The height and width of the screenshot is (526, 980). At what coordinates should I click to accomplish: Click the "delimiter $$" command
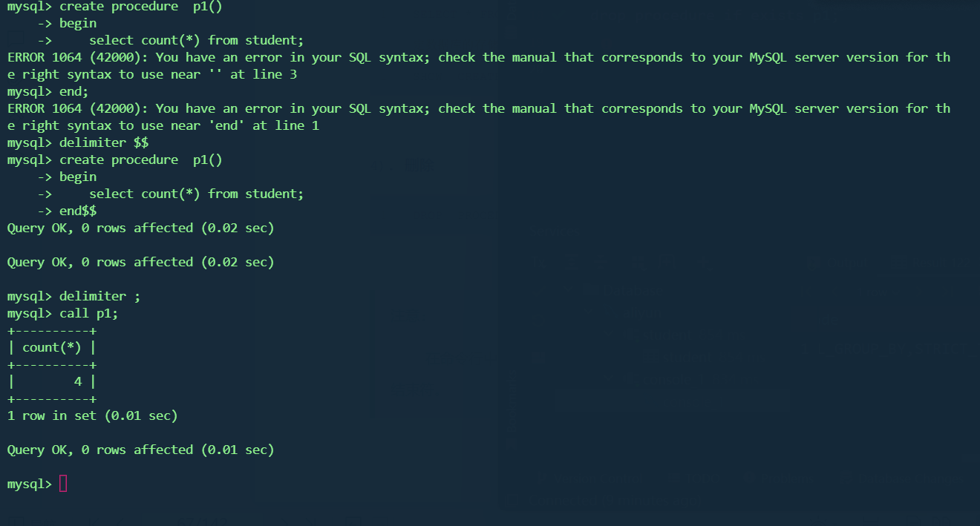point(104,142)
